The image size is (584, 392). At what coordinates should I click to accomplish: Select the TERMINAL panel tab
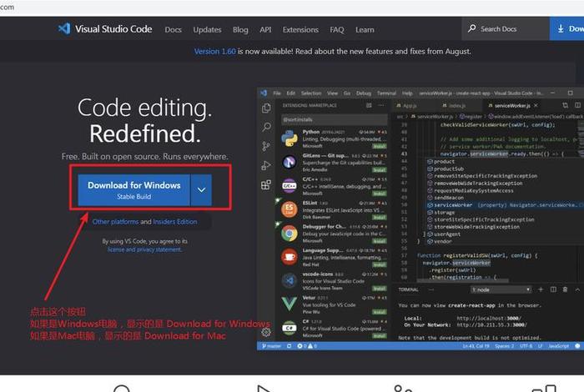[408, 289]
